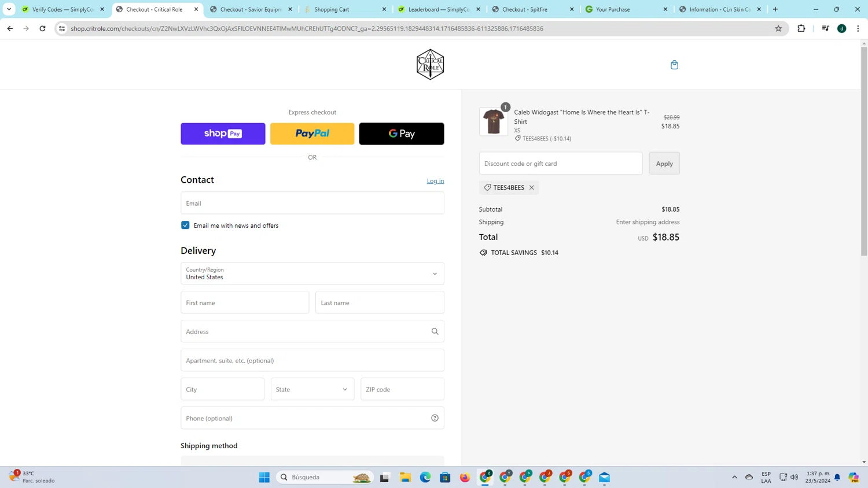Click the ZIP code field
This screenshot has height=488, width=868.
(x=402, y=389)
